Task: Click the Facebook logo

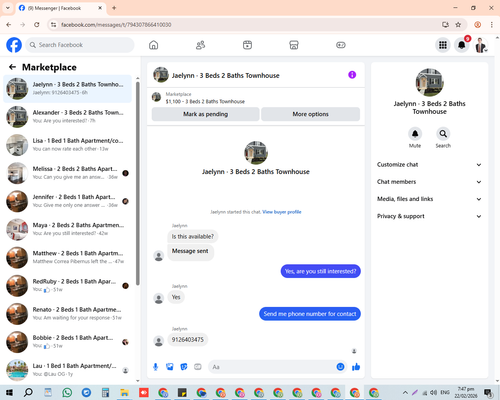Action: coord(14,45)
